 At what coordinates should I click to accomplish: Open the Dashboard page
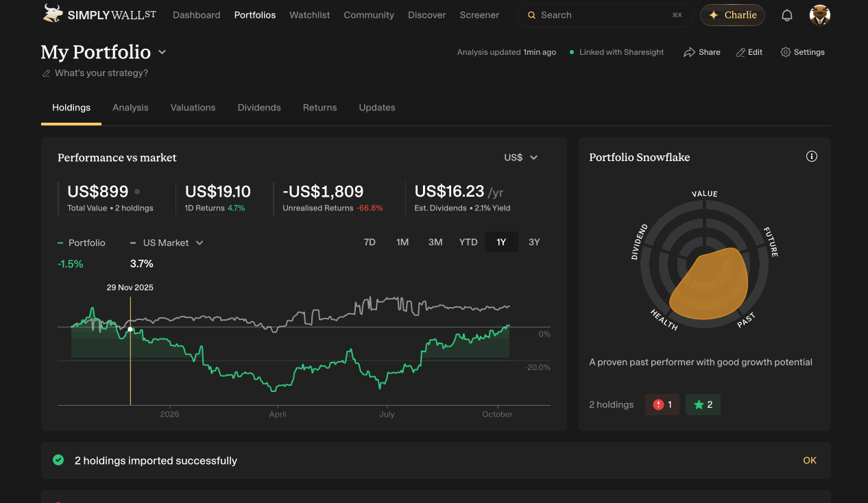point(197,15)
